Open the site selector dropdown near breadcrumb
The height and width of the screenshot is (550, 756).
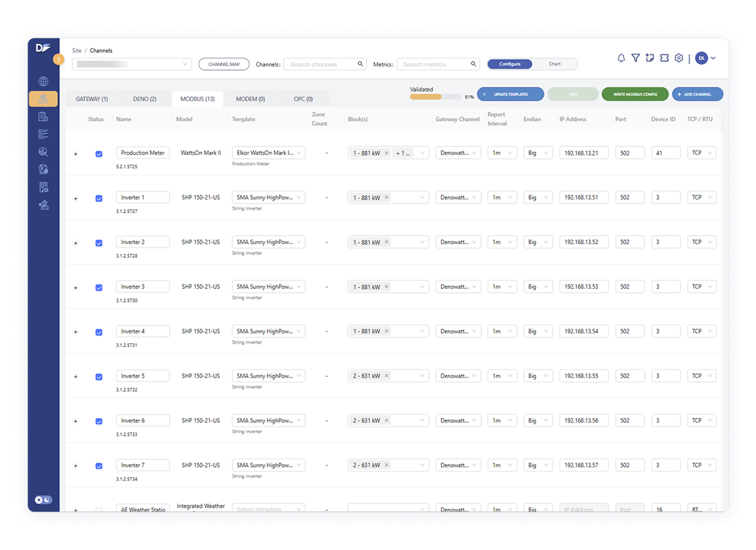tap(132, 63)
